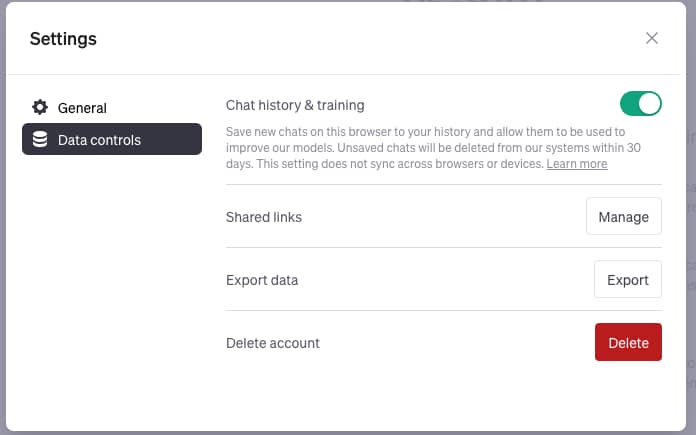696x435 pixels.
Task: Click the Settings dialog title
Action: [63, 39]
